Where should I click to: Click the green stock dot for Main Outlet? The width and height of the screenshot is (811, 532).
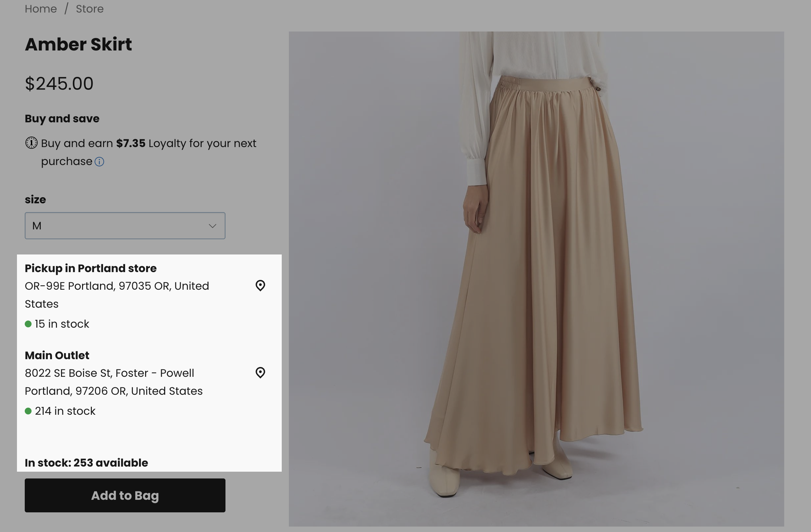point(28,411)
